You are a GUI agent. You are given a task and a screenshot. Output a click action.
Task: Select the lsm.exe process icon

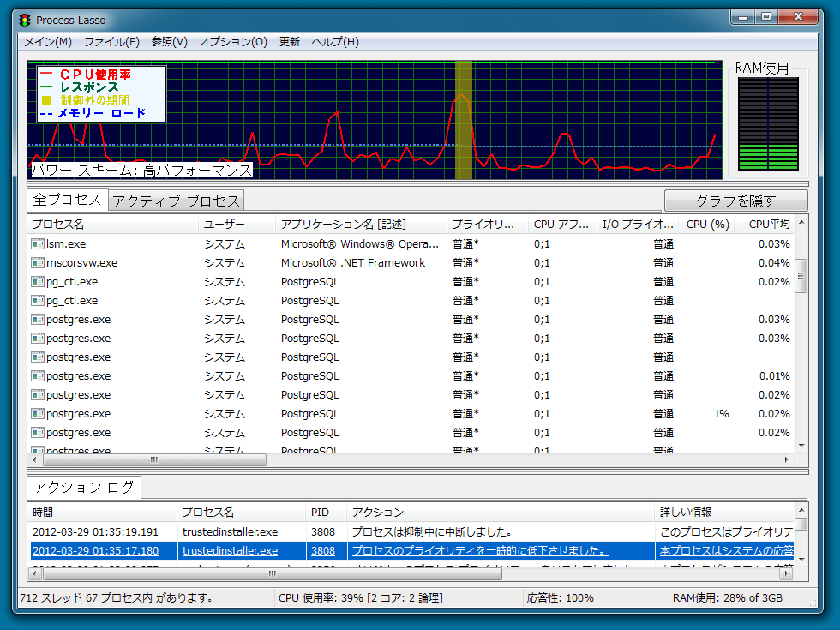(38, 244)
